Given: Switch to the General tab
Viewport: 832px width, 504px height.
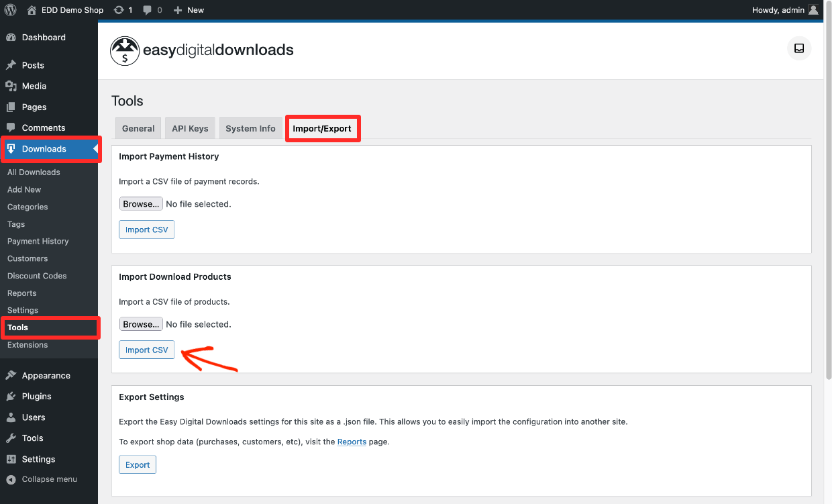Looking at the screenshot, I should tap(138, 129).
